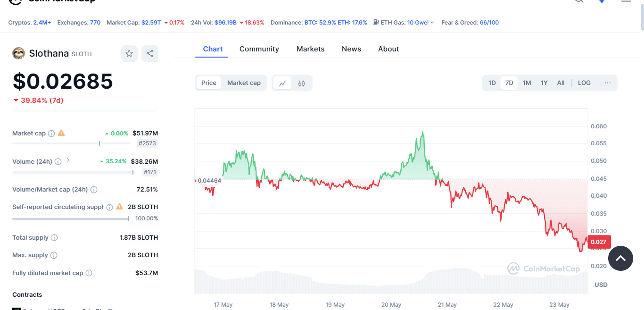644x310 pixels.
Task: Click the Market cap warning triangle
Action: click(x=61, y=133)
